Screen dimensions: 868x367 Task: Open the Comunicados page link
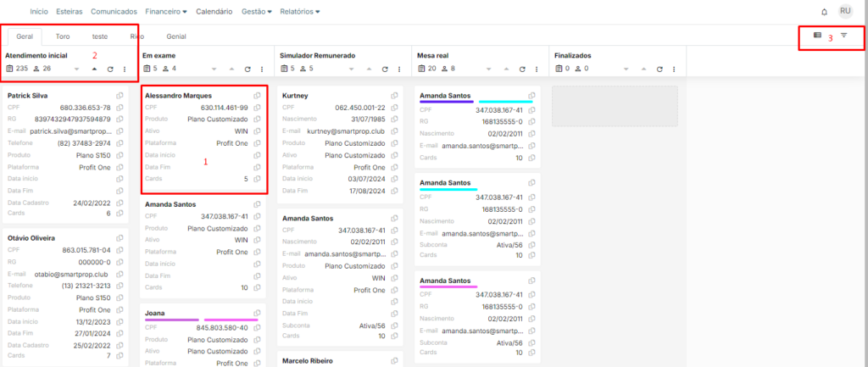pyautogui.click(x=113, y=12)
